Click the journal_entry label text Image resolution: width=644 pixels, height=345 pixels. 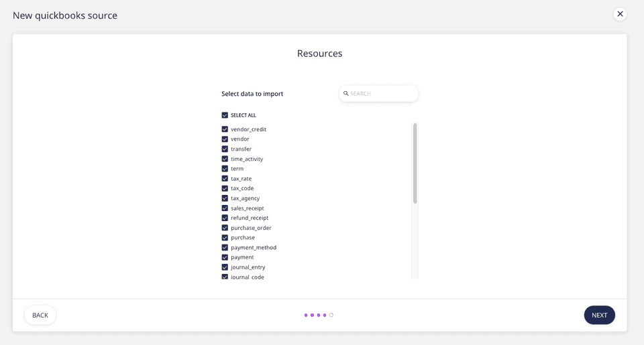(x=248, y=267)
